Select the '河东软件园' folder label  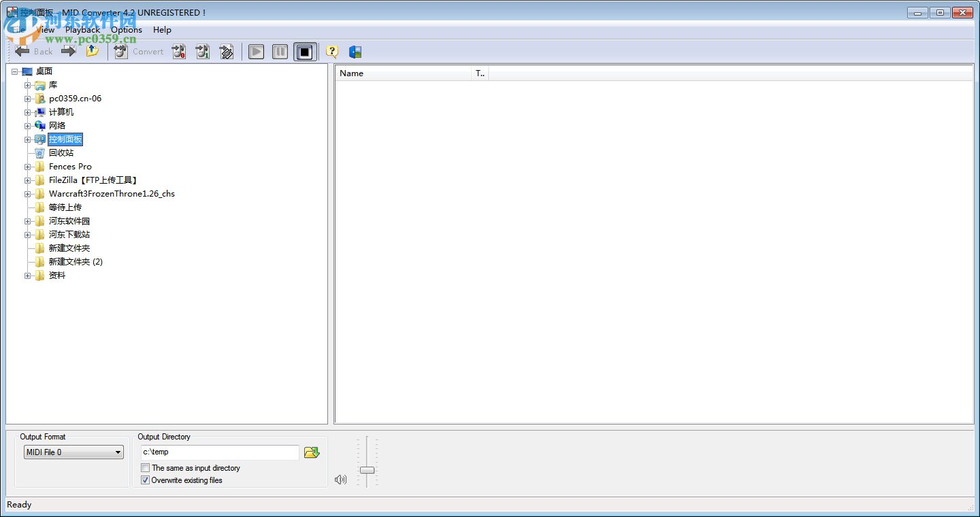click(69, 221)
